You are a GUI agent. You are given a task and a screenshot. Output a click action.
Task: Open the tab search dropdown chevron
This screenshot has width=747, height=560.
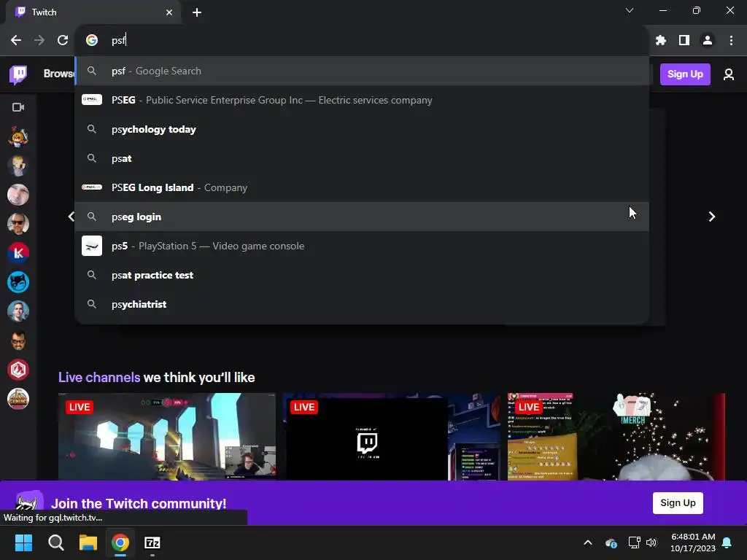point(630,10)
